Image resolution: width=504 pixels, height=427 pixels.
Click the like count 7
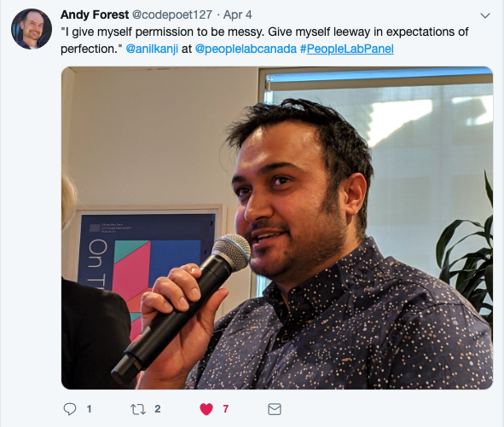tap(226, 409)
